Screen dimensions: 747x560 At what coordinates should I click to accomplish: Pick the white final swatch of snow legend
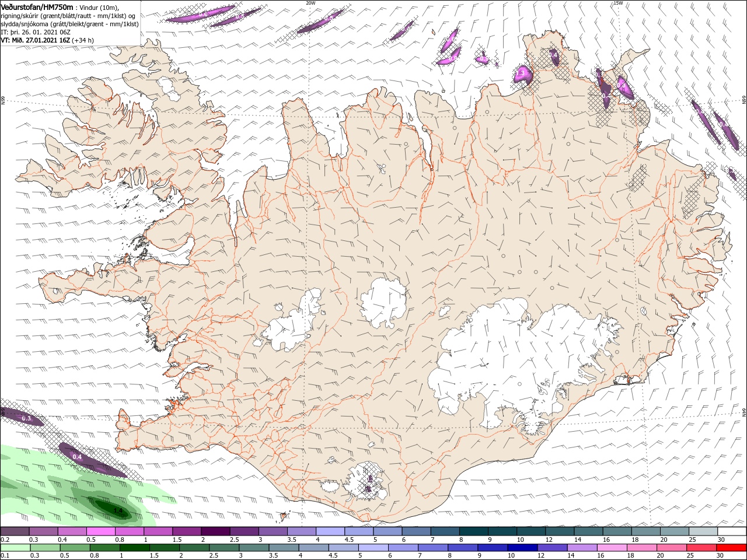[732, 531]
